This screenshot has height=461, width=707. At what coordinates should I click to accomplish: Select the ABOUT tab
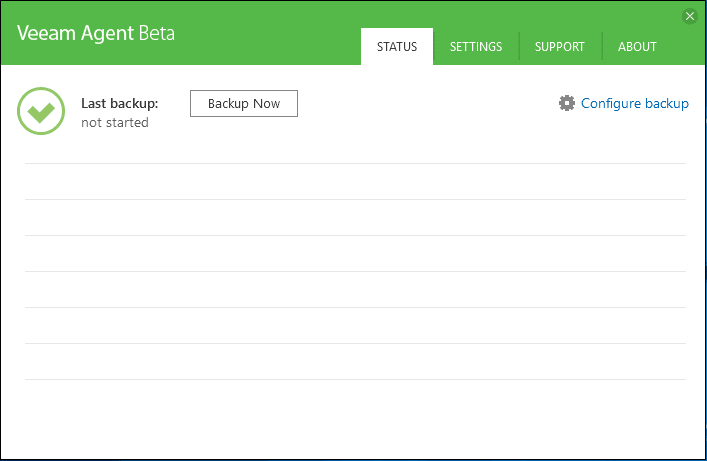coord(637,47)
